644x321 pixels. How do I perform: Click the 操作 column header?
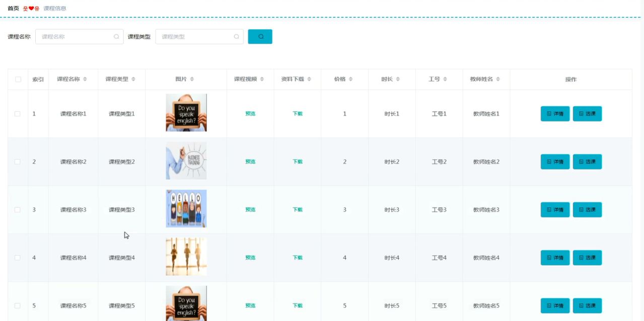coord(571,79)
